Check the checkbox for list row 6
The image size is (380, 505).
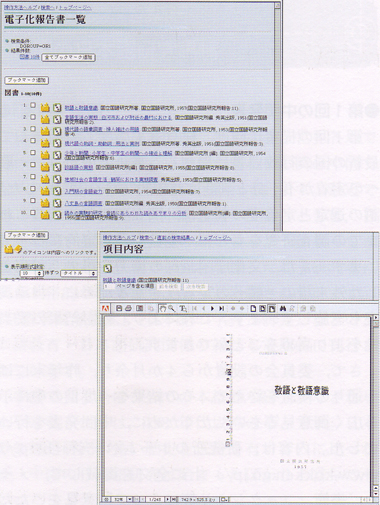(x=33, y=165)
